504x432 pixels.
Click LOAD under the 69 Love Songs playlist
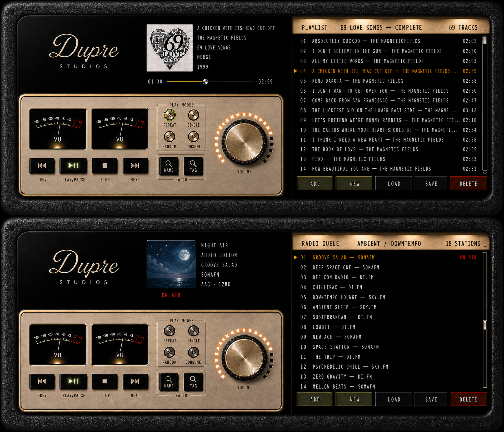[394, 184]
